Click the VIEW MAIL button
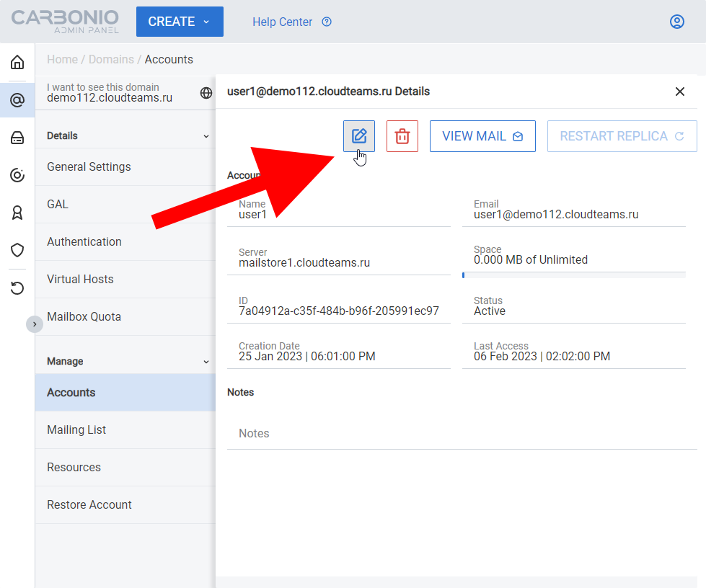The image size is (706, 588). 482,136
